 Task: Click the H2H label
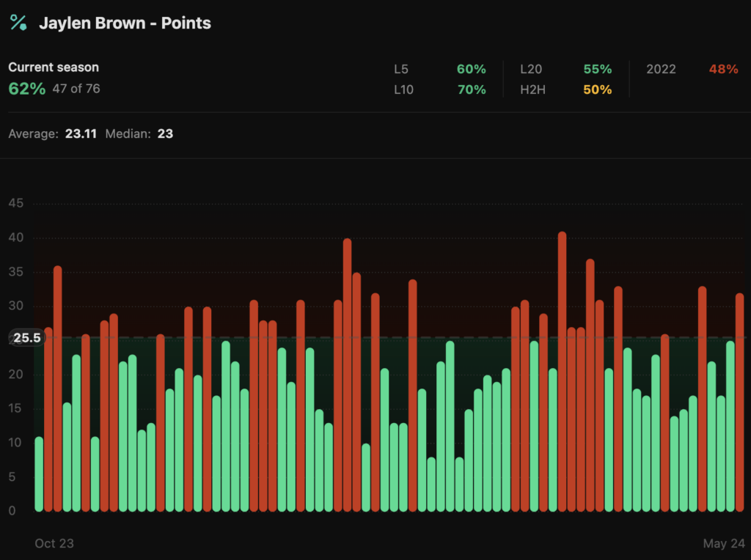coord(532,90)
